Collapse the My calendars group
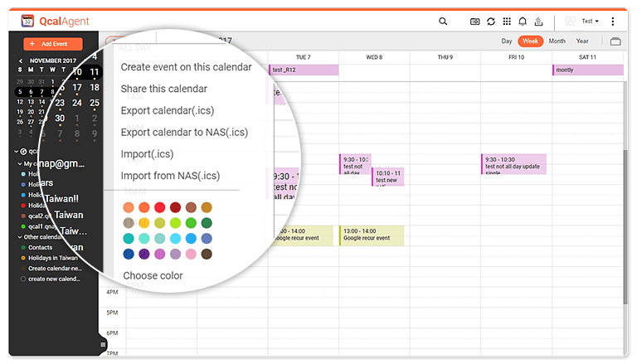 click(20, 163)
